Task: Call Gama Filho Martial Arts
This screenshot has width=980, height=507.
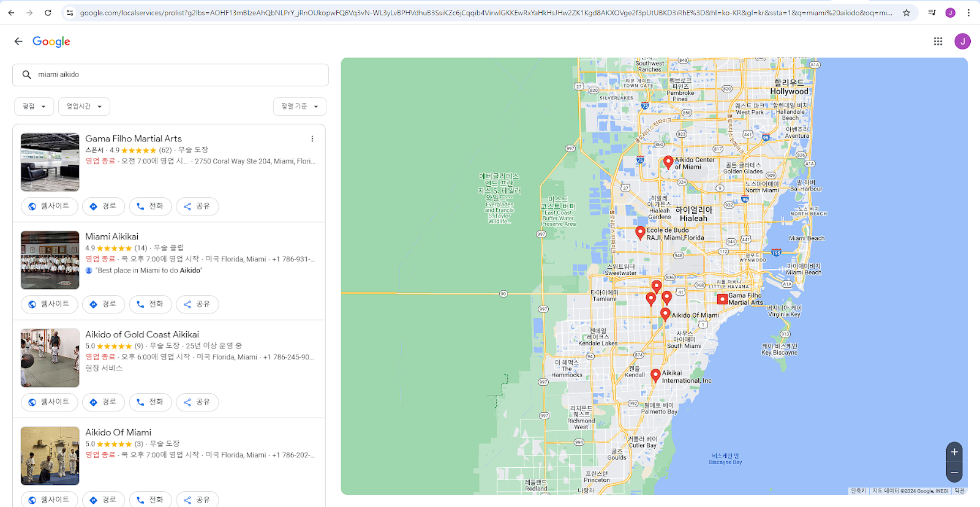Action: pos(151,206)
